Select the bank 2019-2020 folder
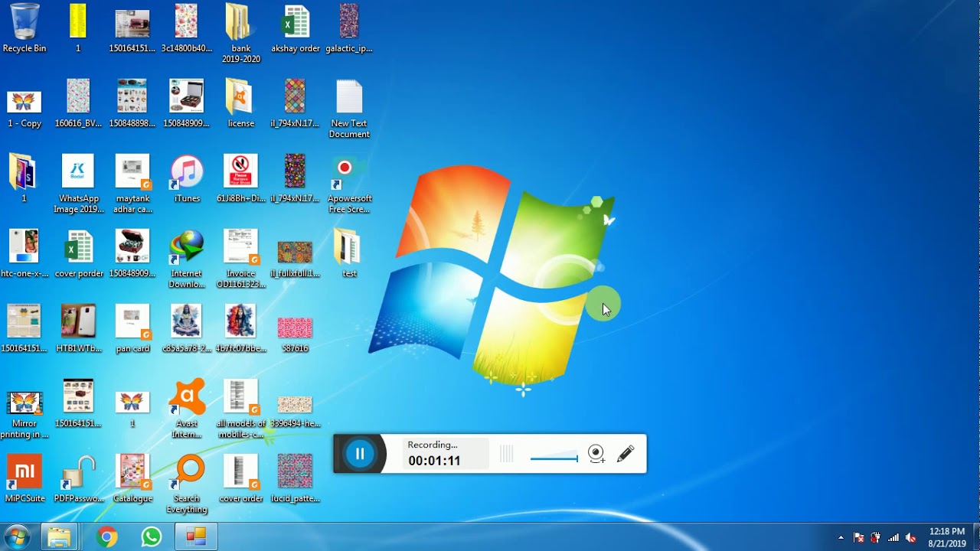 click(241, 34)
